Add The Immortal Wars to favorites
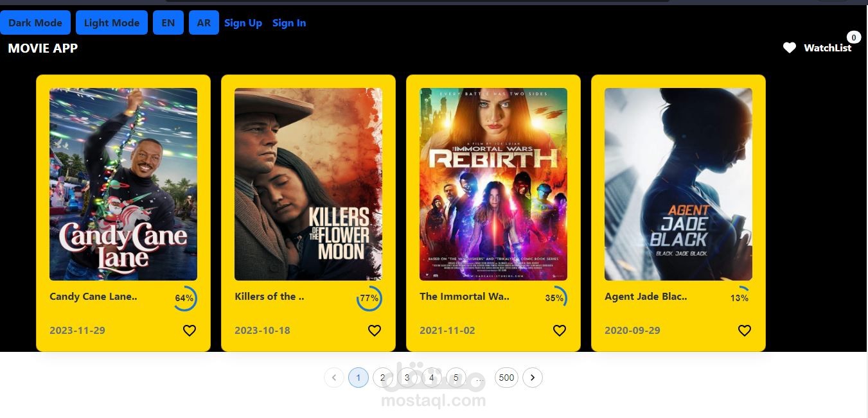This screenshot has width=868, height=418. coord(560,330)
